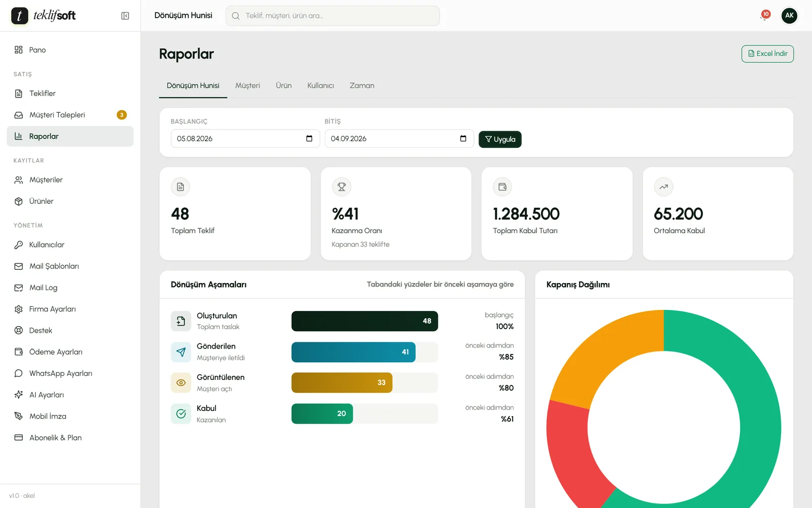Open the AK user avatar menu
The image size is (812, 508).
(789, 16)
